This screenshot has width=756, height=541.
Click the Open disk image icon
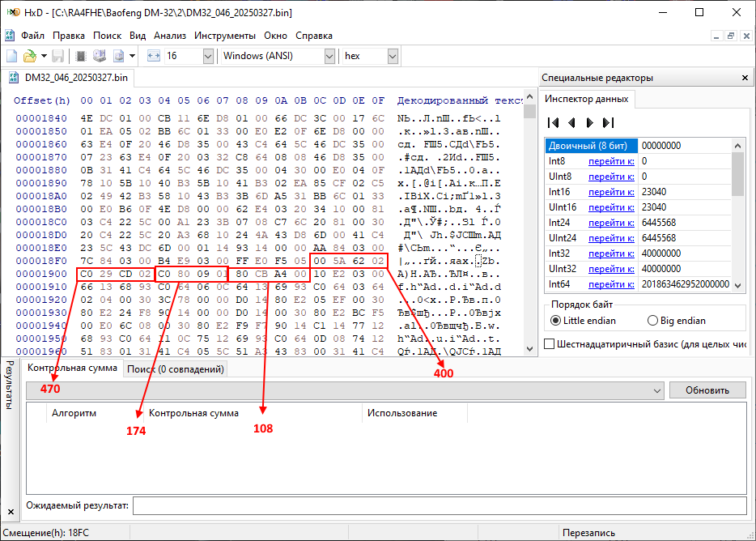(119, 56)
